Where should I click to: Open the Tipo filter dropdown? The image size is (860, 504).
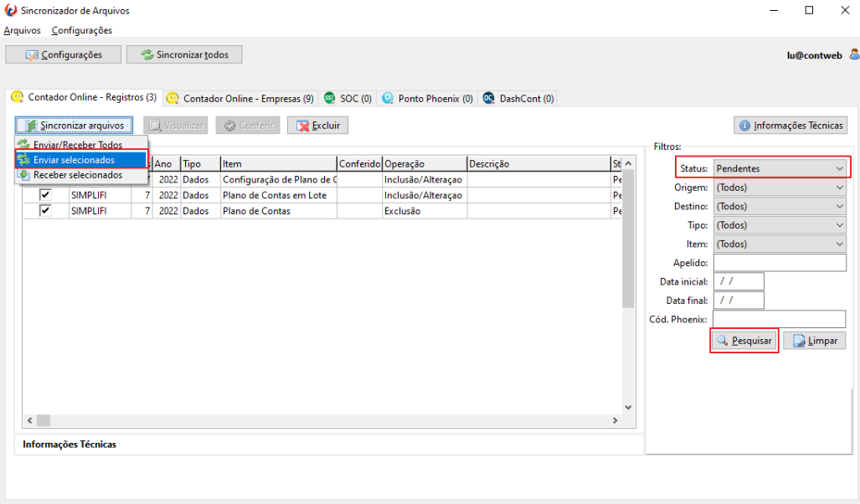(x=780, y=225)
